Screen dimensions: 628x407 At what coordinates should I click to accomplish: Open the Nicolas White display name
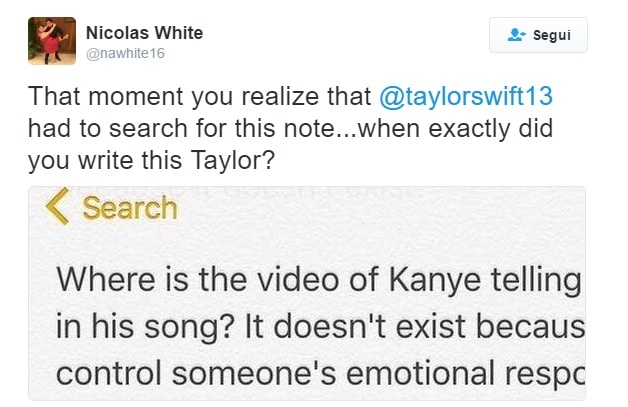145,33
